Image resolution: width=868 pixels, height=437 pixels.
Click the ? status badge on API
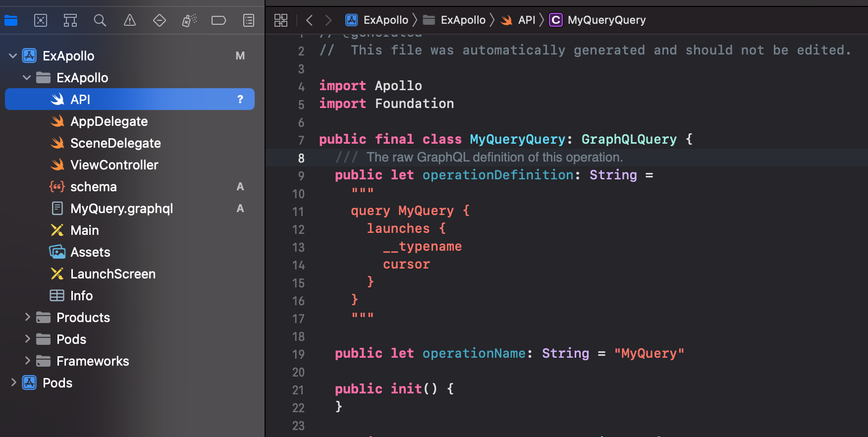click(240, 99)
